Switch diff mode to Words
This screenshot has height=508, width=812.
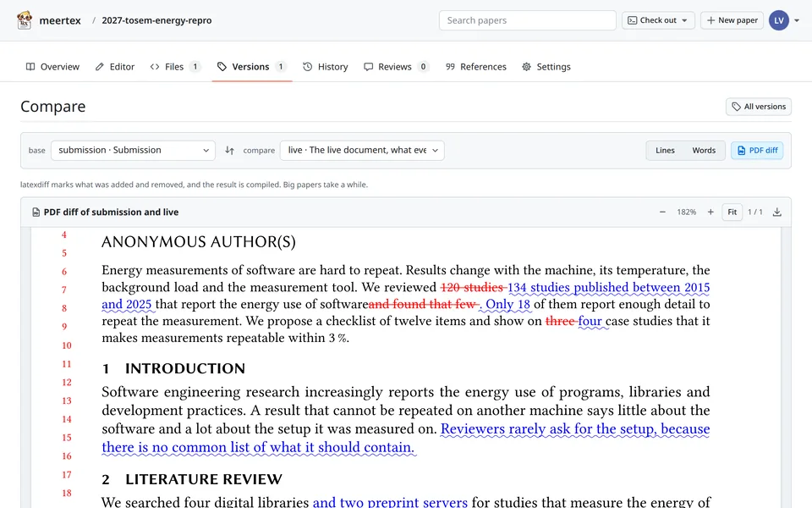click(704, 151)
